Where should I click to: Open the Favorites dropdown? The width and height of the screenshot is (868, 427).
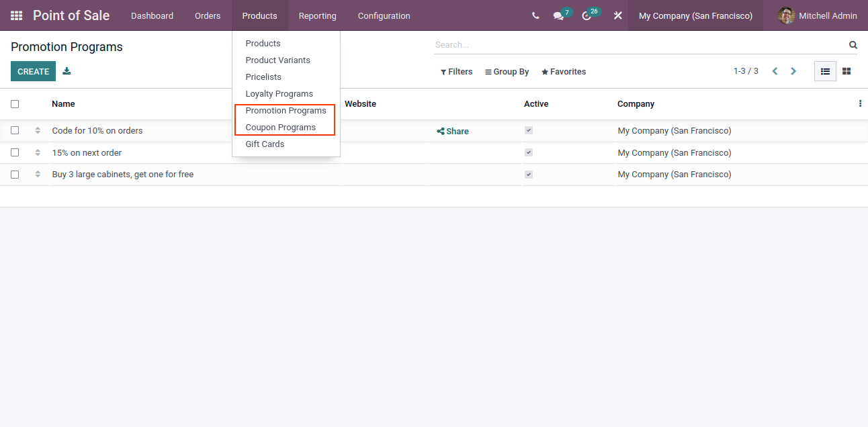pyautogui.click(x=564, y=72)
